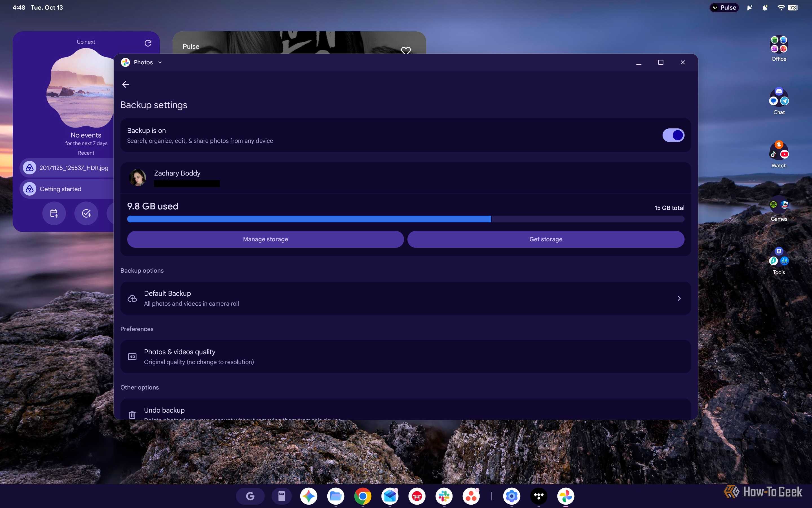This screenshot has width=812, height=508.
Task: Click the Get storage button
Action: pos(546,239)
